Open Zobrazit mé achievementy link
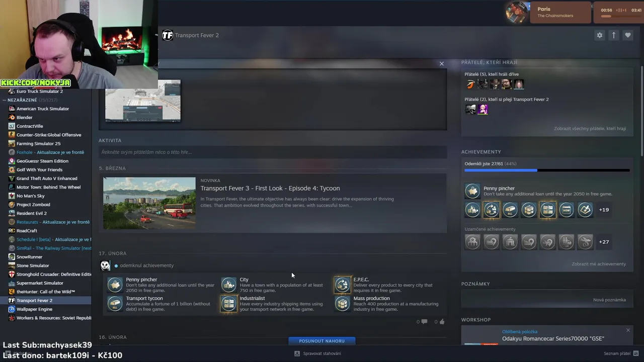 599,264
